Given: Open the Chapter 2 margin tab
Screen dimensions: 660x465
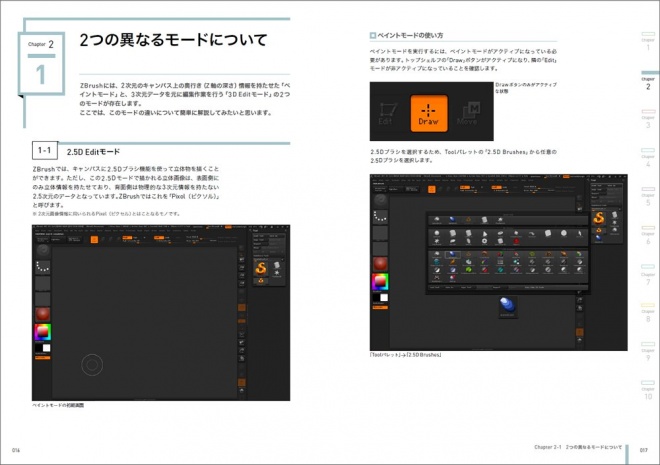Looking at the screenshot, I should point(648,82).
